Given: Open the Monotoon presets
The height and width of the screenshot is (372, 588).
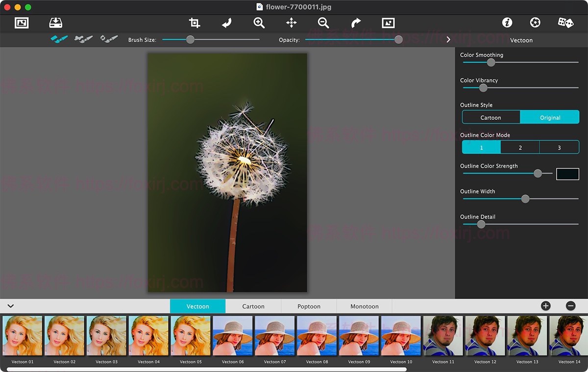Looking at the screenshot, I should tap(364, 306).
